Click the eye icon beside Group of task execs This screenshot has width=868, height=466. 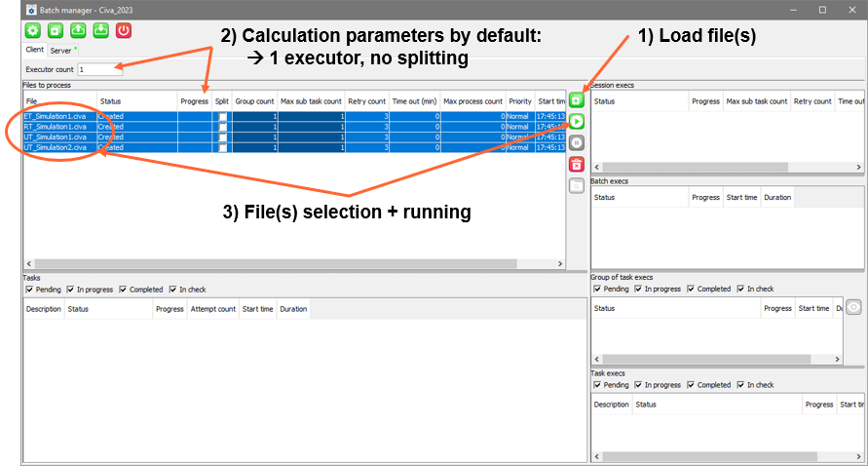[x=853, y=307]
